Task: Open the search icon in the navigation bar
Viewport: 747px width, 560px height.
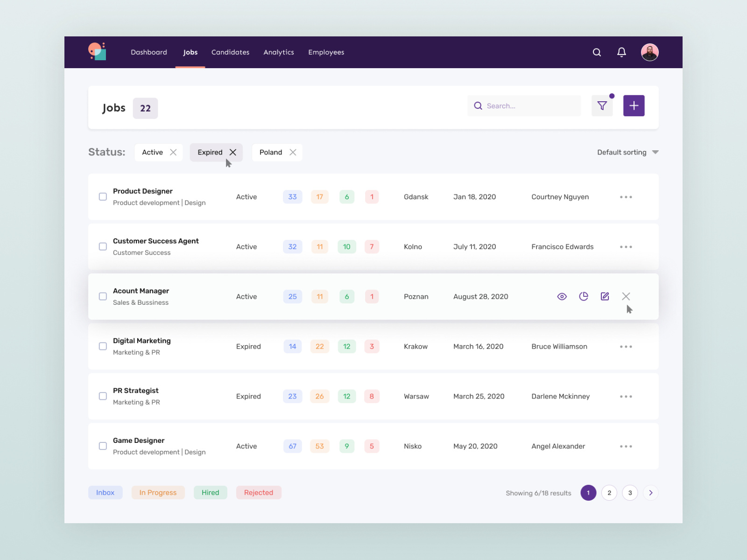Action: 597,52
